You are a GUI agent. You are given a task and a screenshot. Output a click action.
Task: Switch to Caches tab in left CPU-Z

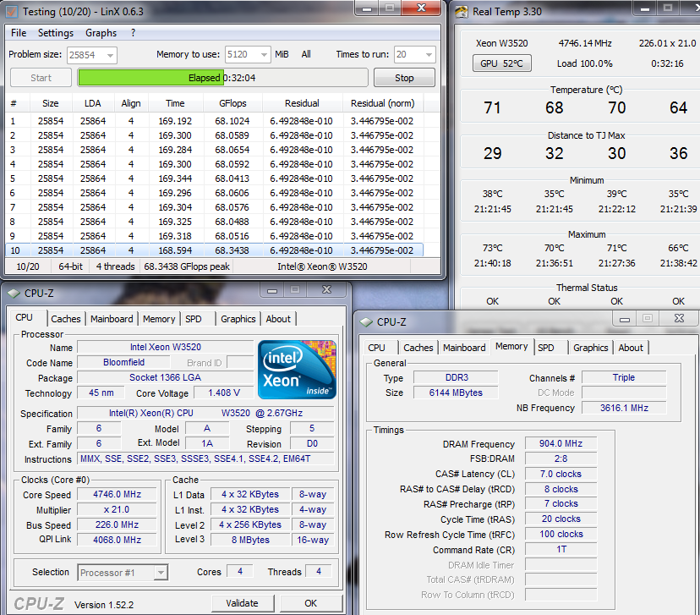pyautogui.click(x=66, y=319)
